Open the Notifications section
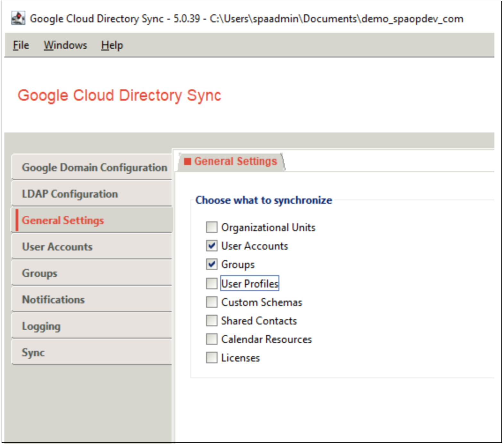The height and width of the screenshot is (444, 504). coord(53,300)
